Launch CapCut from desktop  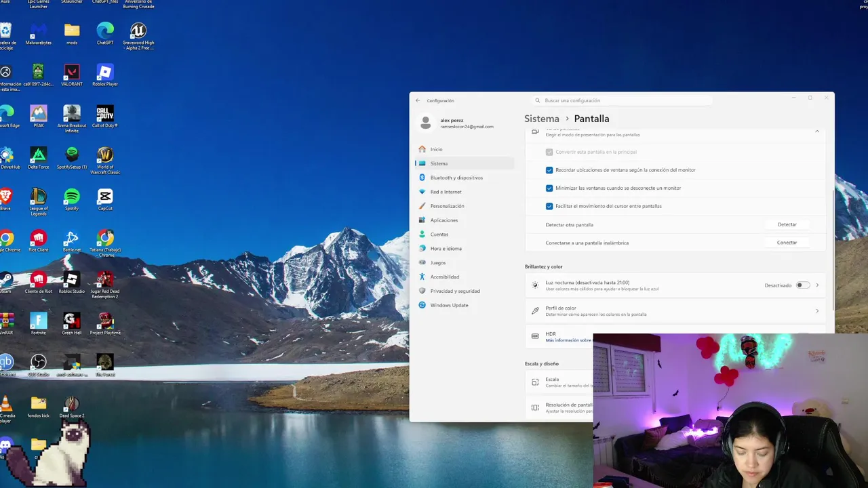[105, 199]
